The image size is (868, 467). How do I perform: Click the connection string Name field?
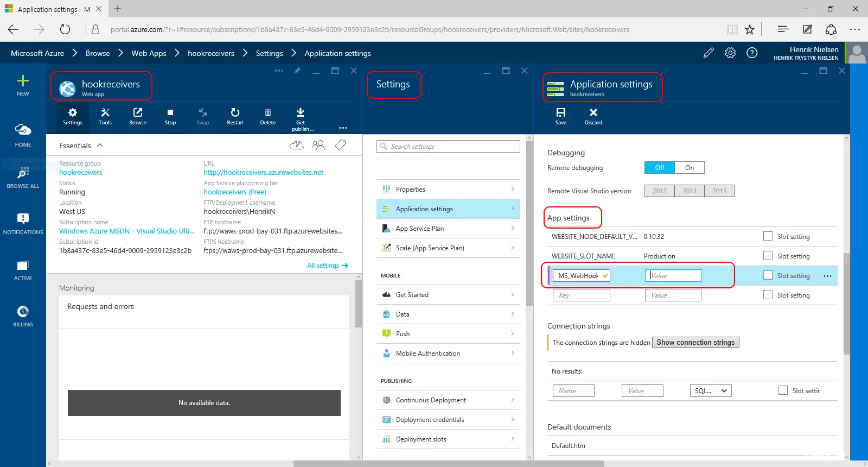pos(573,390)
